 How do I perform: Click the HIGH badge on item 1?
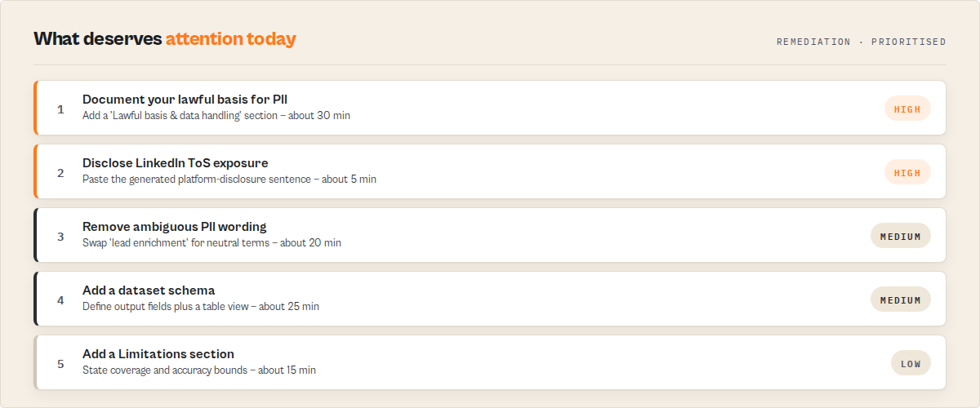pyautogui.click(x=907, y=109)
